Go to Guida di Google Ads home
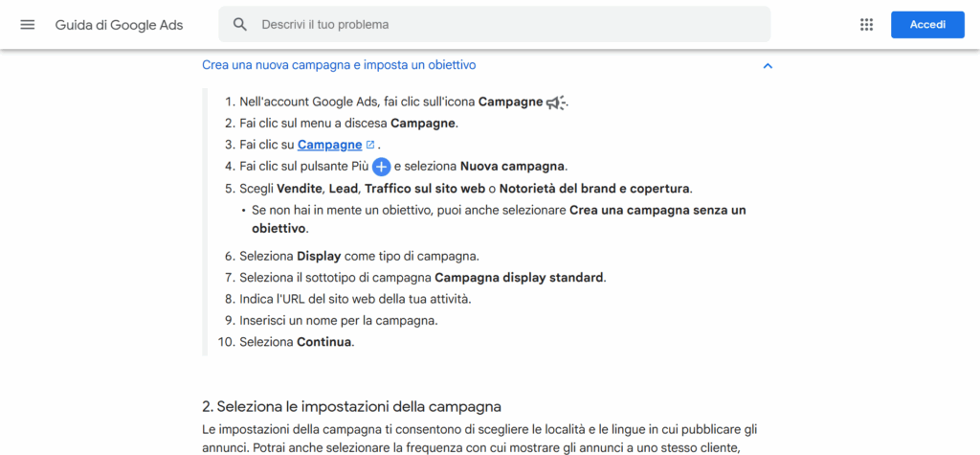The height and width of the screenshot is (455, 980). tap(119, 25)
